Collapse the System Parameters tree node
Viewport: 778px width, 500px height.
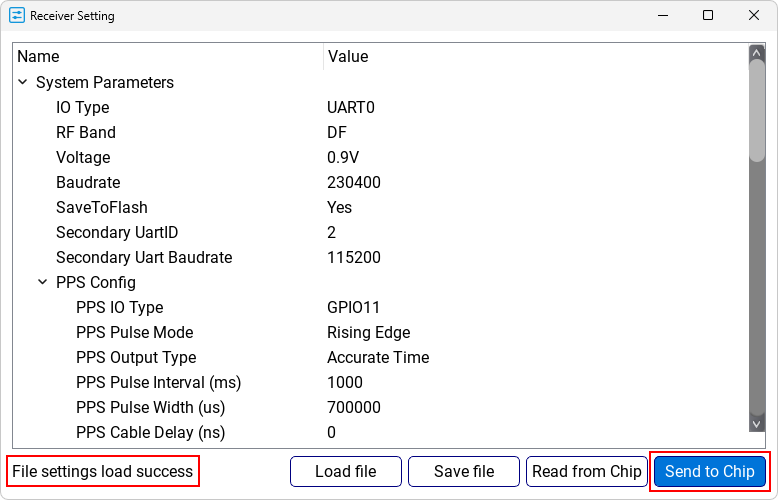pyautogui.click(x=23, y=83)
